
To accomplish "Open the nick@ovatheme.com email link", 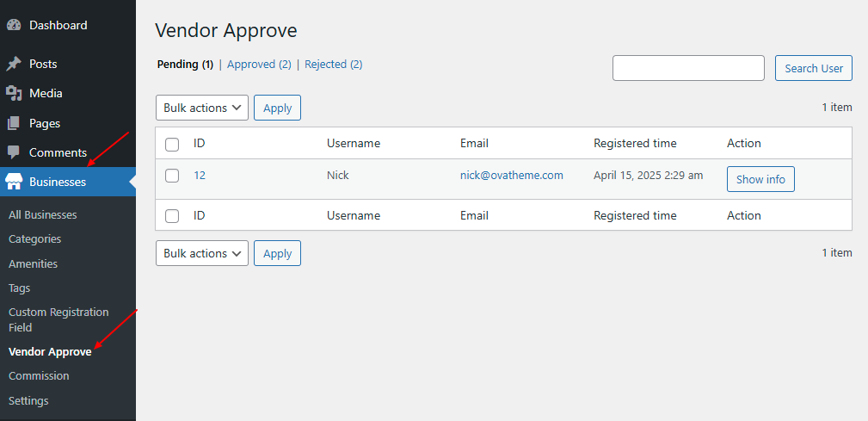I will coord(511,176).
